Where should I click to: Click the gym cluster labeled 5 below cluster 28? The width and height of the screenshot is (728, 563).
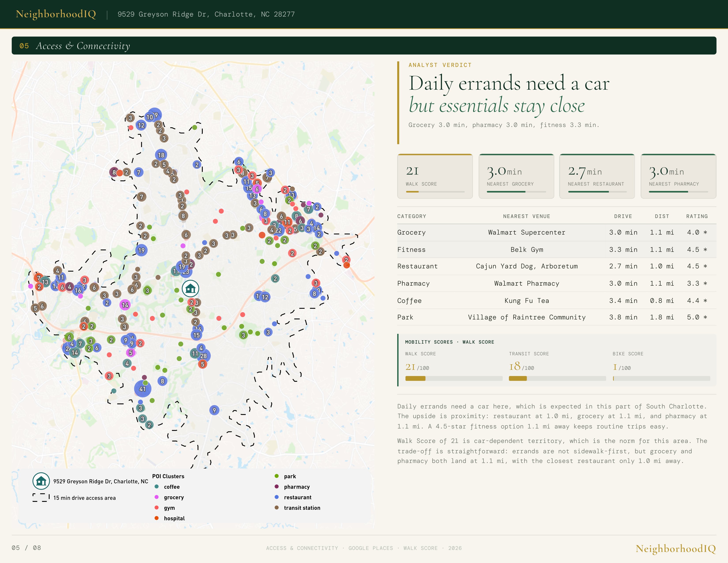point(203,364)
